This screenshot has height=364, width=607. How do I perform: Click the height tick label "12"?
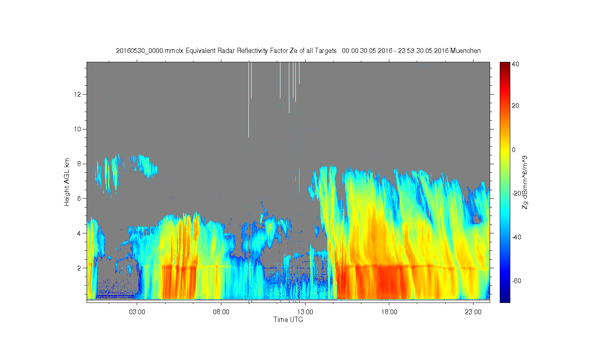(x=79, y=94)
